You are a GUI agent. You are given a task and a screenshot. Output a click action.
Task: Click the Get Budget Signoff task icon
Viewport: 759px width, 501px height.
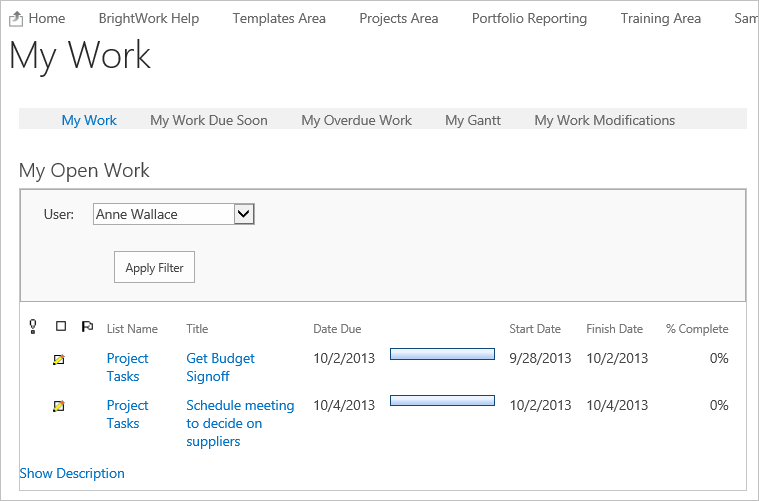(59, 359)
